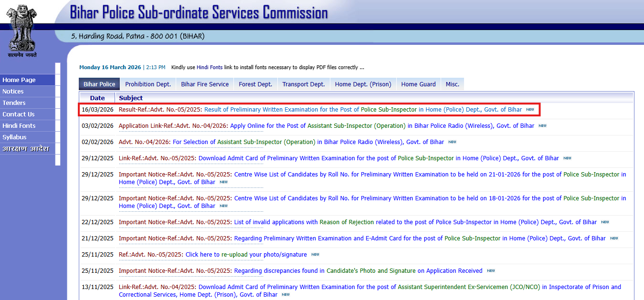Screen dimensions: 644x300
Task: Switch to the Transport Dept. tab
Action: pyautogui.click(x=303, y=83)
